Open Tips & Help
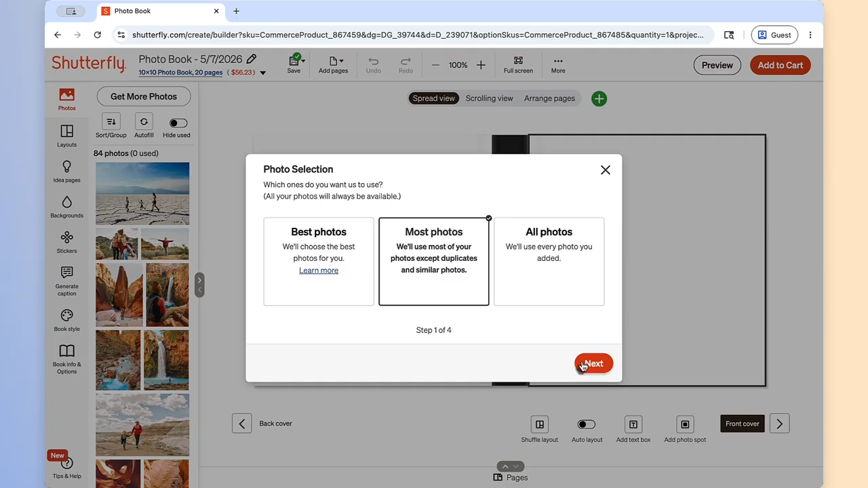 pos(66,468)
